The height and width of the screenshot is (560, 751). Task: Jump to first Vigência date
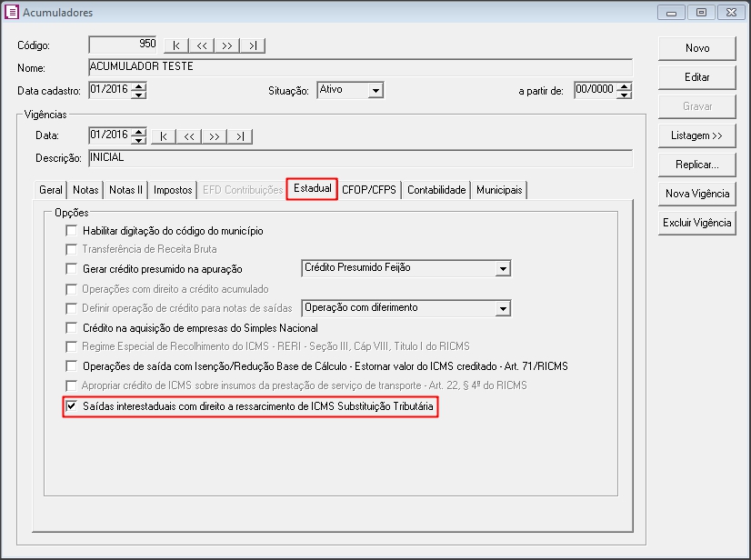pos(164,136)
